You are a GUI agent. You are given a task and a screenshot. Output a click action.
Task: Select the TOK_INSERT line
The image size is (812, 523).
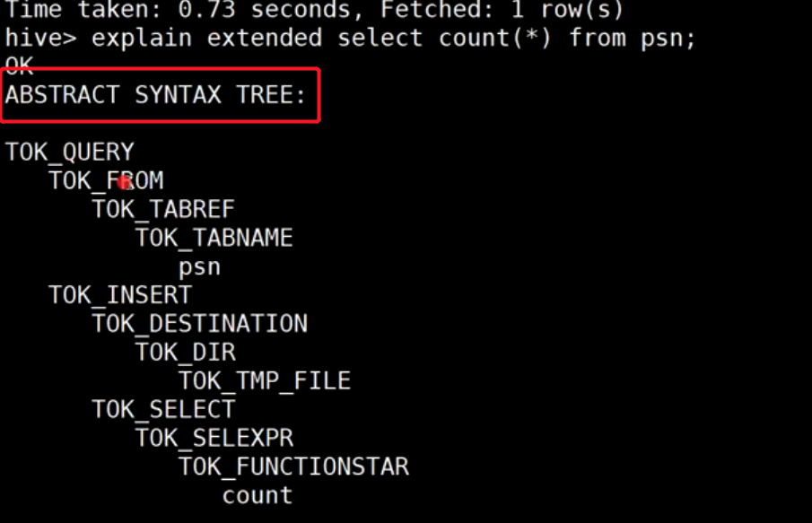pos(120,295)
